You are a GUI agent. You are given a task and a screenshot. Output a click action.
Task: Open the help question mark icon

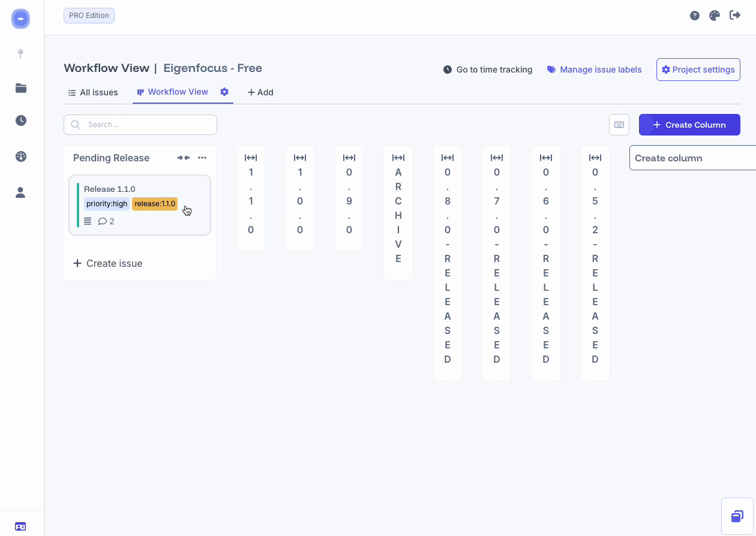pos(695,16)
